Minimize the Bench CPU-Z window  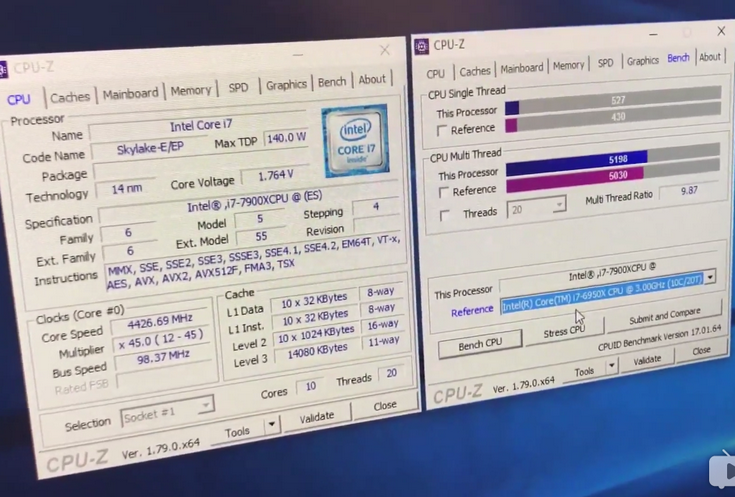coord(653,34)
